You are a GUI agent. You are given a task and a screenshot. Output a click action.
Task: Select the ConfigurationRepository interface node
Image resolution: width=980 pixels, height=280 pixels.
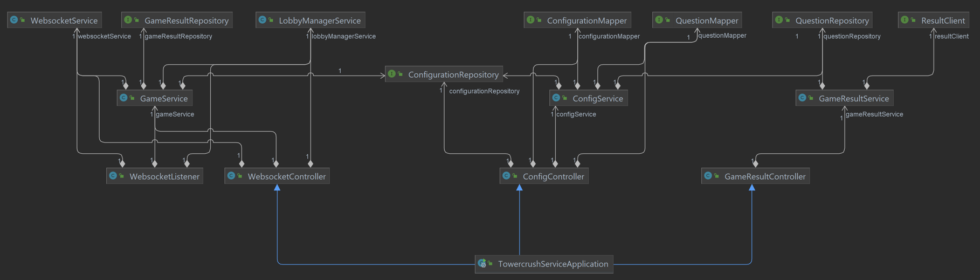(x=444, y=74)
